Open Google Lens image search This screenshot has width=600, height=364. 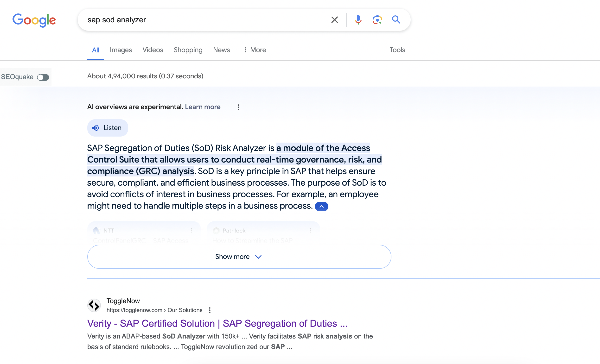pyautogui.click(x=377, y=20)
